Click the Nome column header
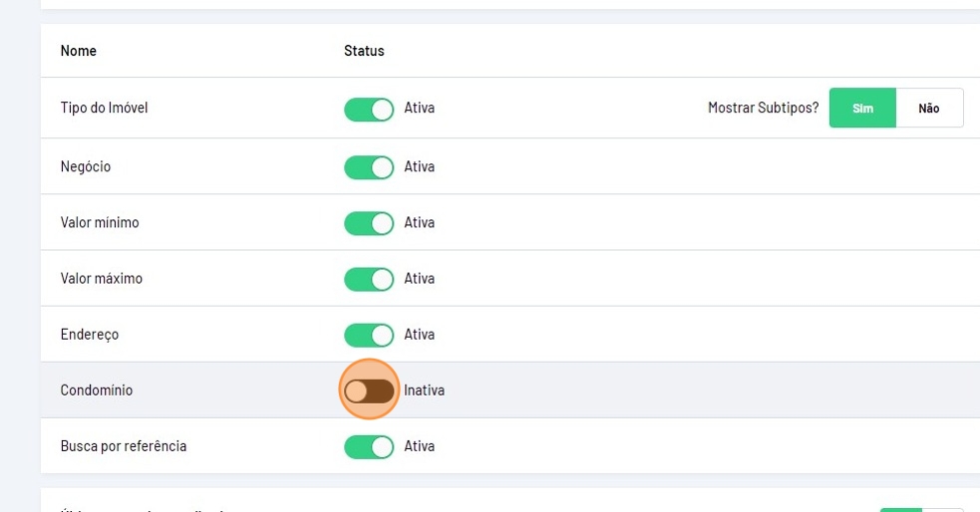Screen dimensions: 980x512 pyautogui.click(x=79, y=51)
